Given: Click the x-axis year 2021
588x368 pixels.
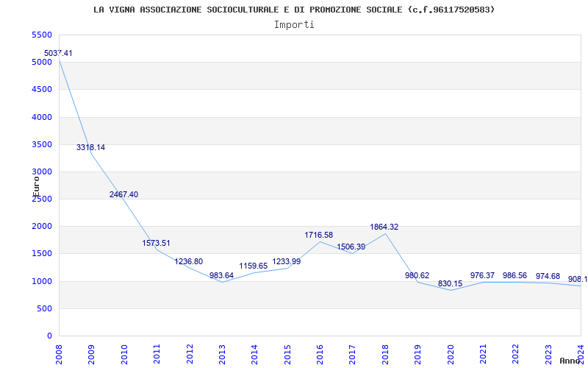Looking at the screenshot, I should (x=483, y=355).
